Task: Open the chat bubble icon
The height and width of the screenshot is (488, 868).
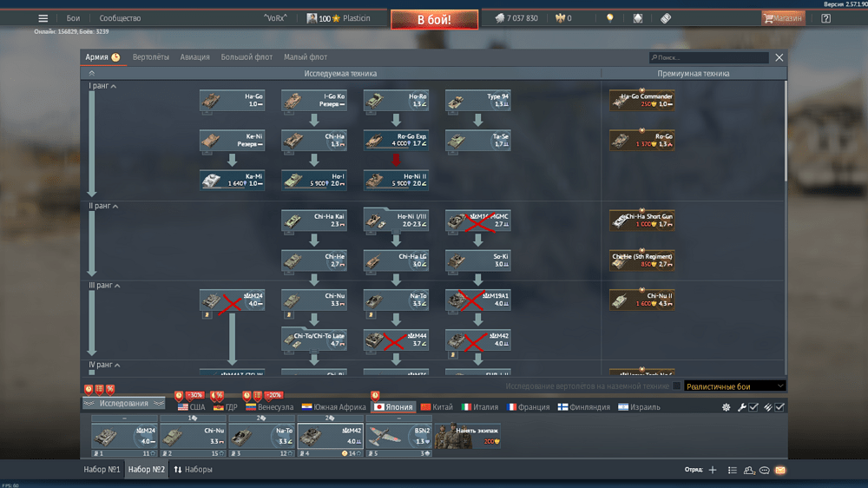Action: 765,470
